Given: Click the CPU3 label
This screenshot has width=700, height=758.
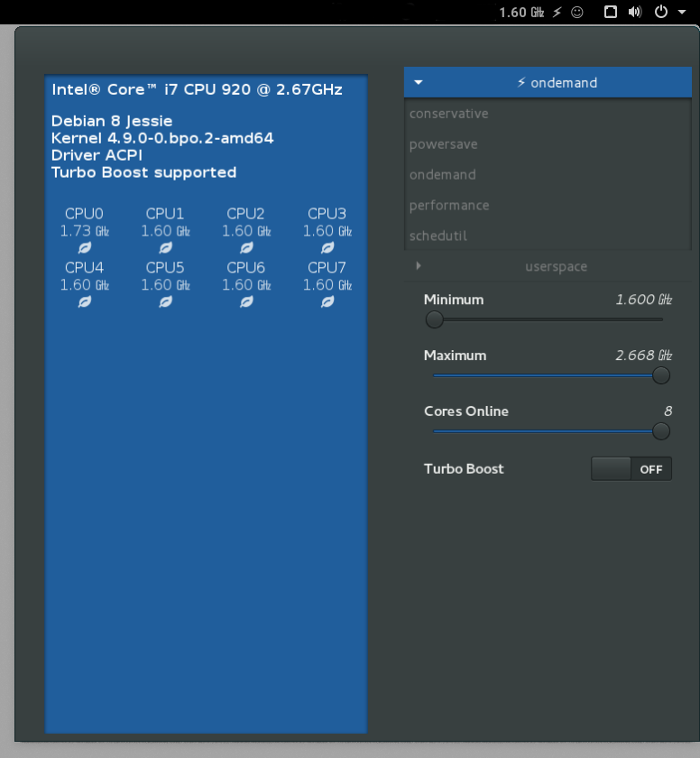Looking at the screenshot, I should click(327, 214).
